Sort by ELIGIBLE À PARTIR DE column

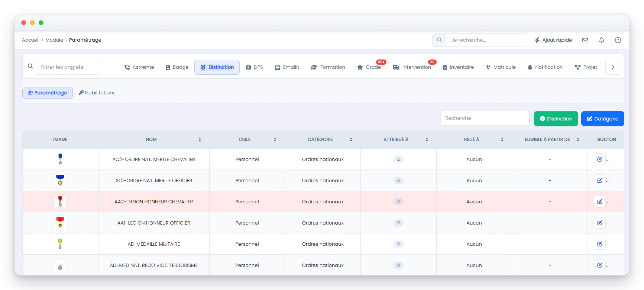coord(578,140)
